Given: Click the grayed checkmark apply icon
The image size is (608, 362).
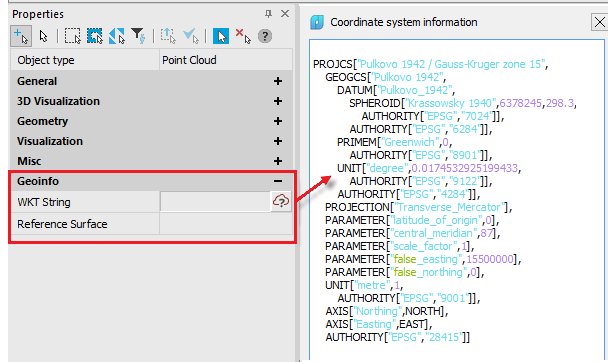Looking at the screenshot, I should 191,36.
